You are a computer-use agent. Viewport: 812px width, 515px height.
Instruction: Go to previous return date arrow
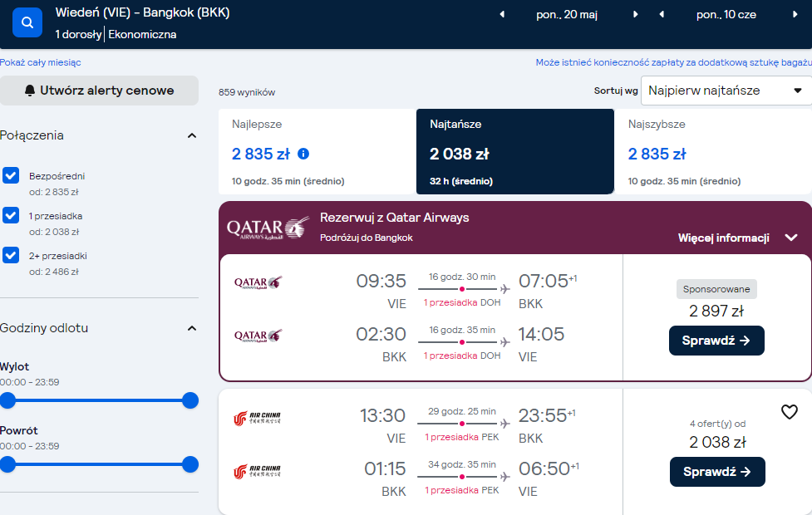tap(662, 14)
